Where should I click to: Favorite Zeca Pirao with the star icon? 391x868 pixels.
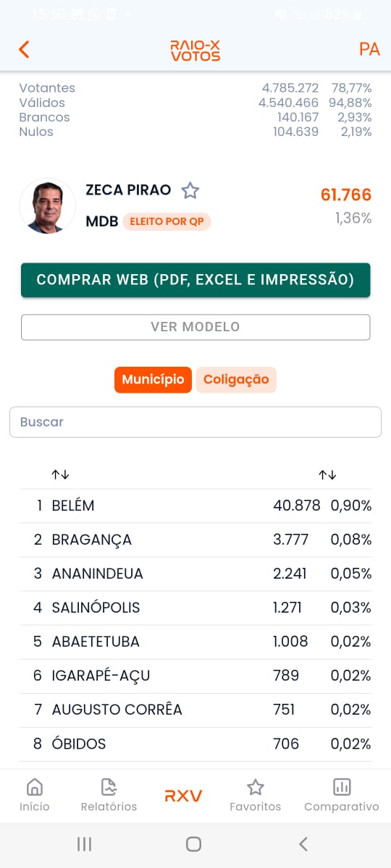pyautogui.click(x=190, y=191)
